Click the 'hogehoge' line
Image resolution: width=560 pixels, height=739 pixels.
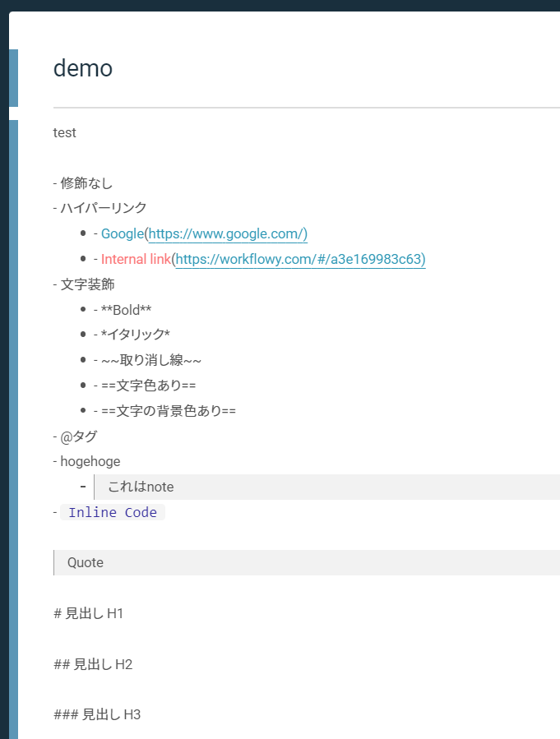(86, 461)
